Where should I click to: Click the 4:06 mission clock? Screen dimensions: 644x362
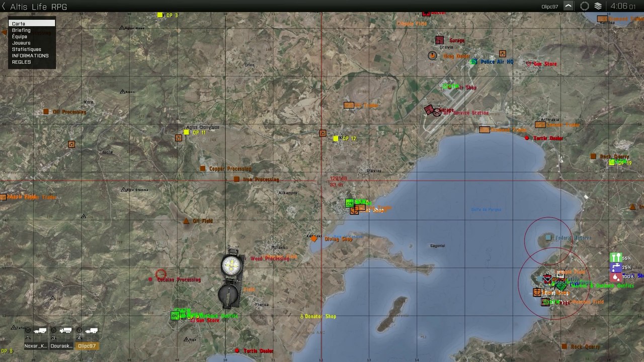pyautogui.click(x=623, y=7)
